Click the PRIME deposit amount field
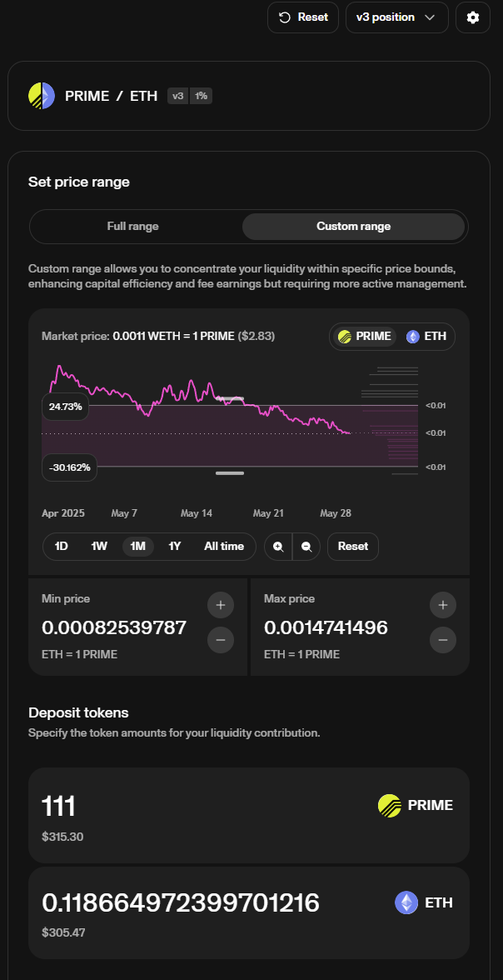 pyautogui.click(x=167, y=806)
